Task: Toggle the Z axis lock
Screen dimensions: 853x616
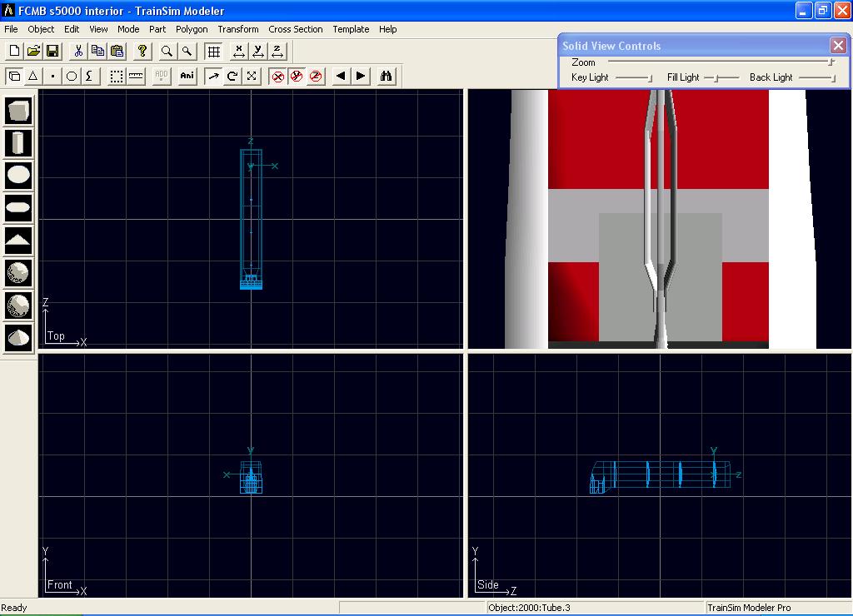Action: pos(316,76)
